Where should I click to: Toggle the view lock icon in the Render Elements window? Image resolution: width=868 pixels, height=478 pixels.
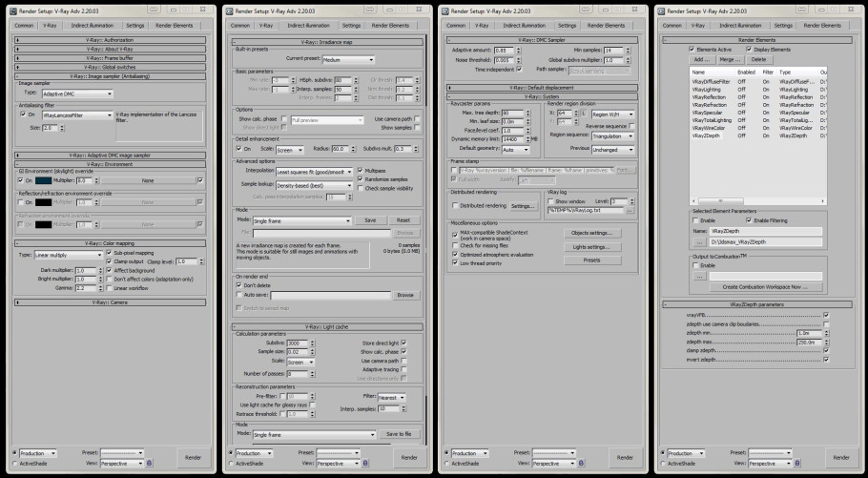point(797,463)
